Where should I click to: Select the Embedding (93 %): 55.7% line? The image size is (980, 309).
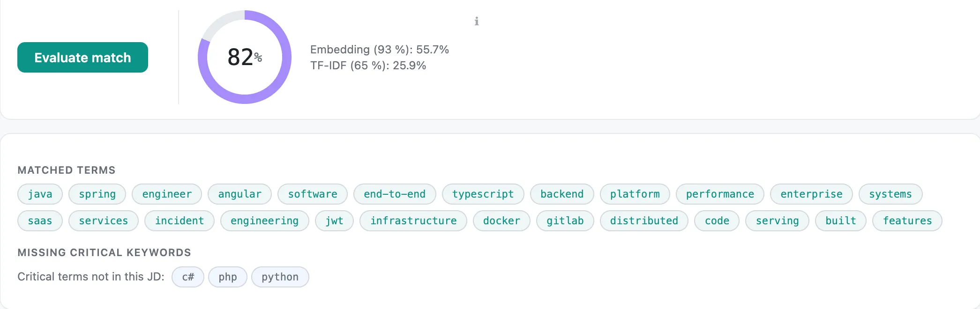(380, 50)
